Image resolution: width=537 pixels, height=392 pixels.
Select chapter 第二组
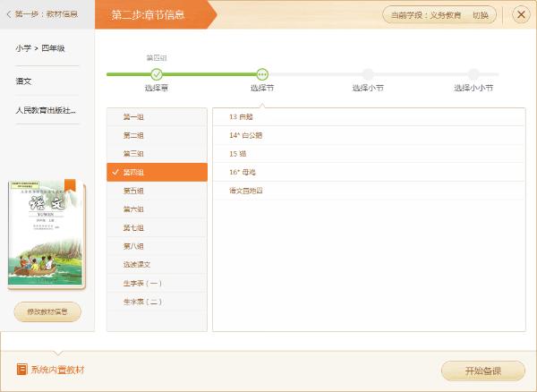point(158,135)
